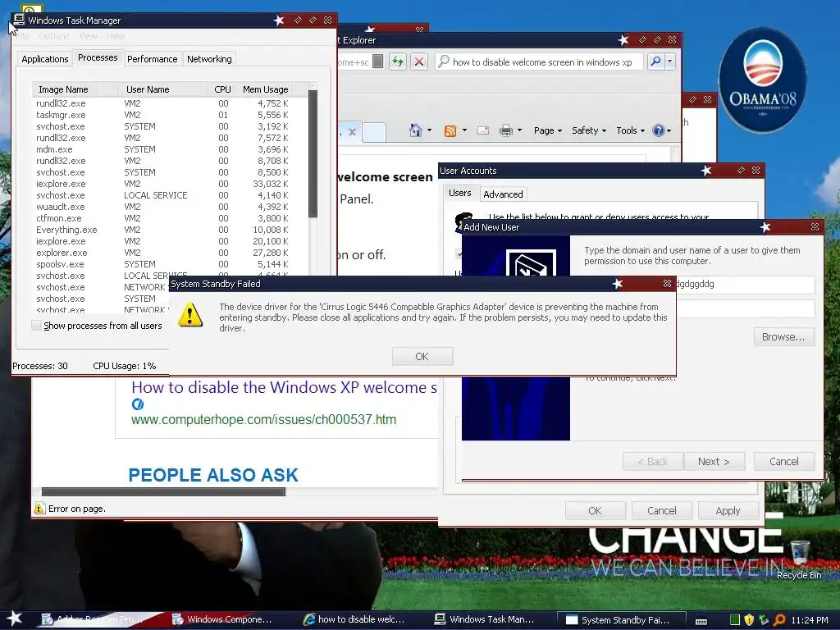Expand the Help dropdown arrow
This screenshot has width=840, height=630.
(669, 130)
